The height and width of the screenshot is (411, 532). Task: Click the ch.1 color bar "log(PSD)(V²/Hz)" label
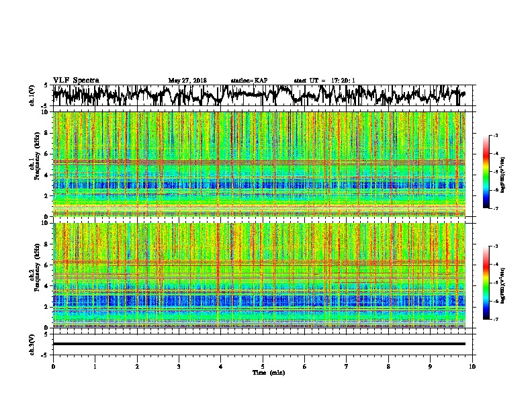coord(502,175)
